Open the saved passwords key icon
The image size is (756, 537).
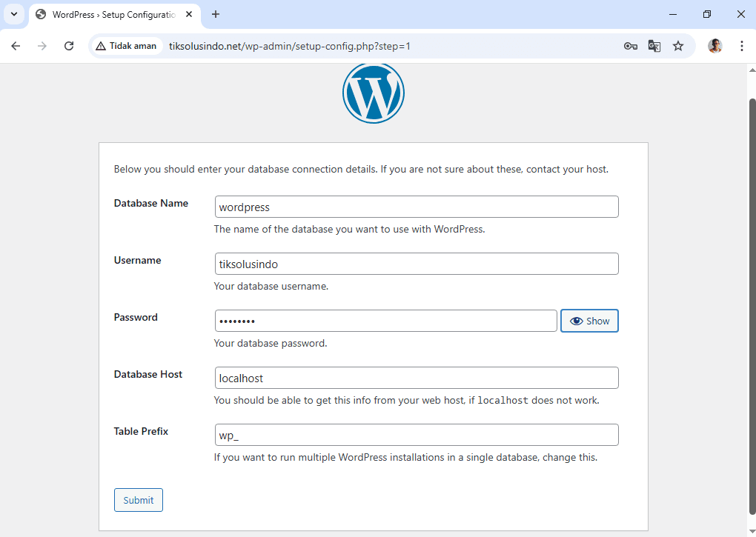(x=630, y=46)
